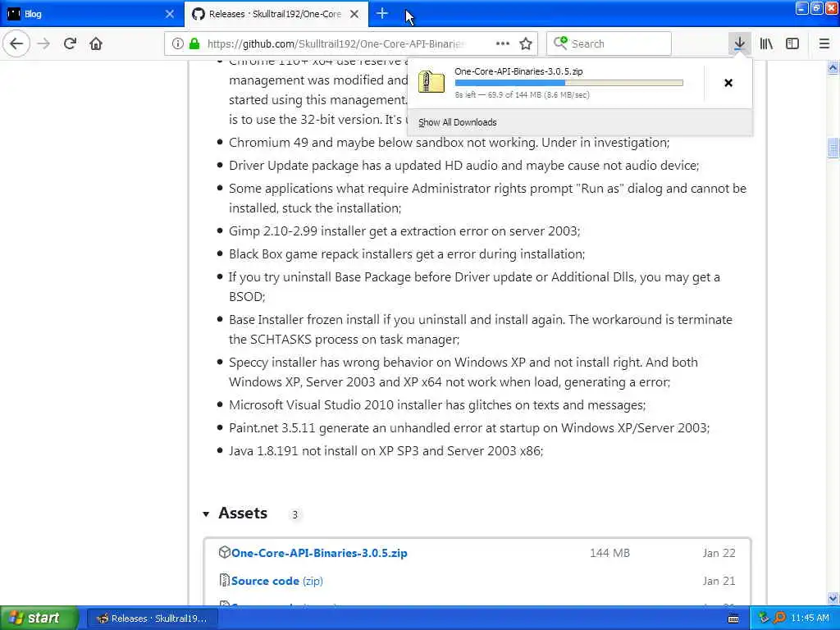Cancel the One-Core-API-Binaries download
Viewport: 840px width, 630px height.
728,83
